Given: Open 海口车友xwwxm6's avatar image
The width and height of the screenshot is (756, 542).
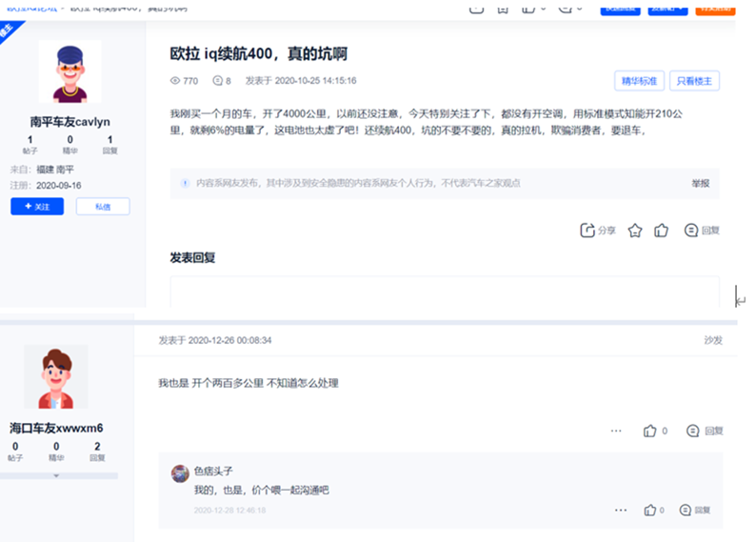Looking at the screenshot, I should click(x=56, y=376).
